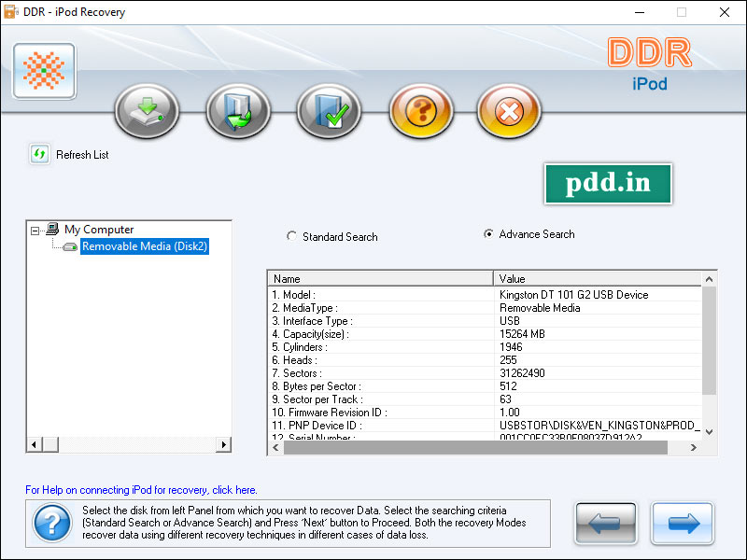Image resolution: width=747 pixels, height=560 pixels.
Task: Click the Next arrow button
Action: click(x=683, y=524)
